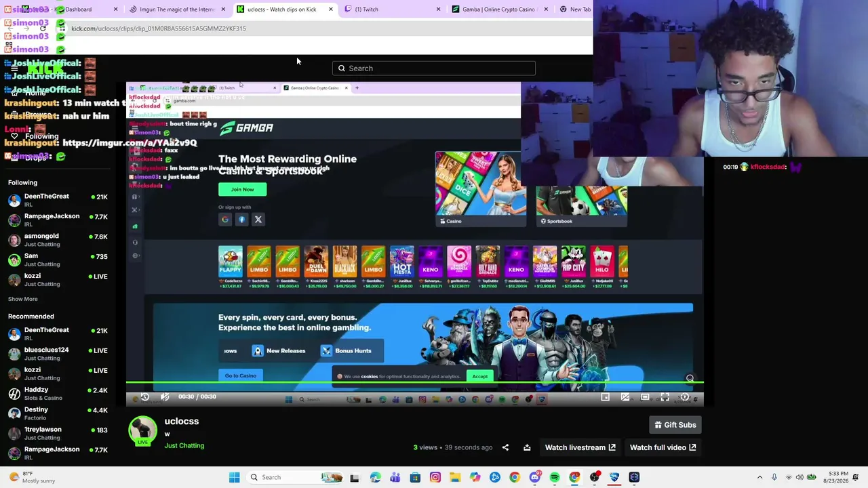Click the search magnifier icon on Kick
The width and height of the screenshot is (868, 488).
tap(342, 68)
